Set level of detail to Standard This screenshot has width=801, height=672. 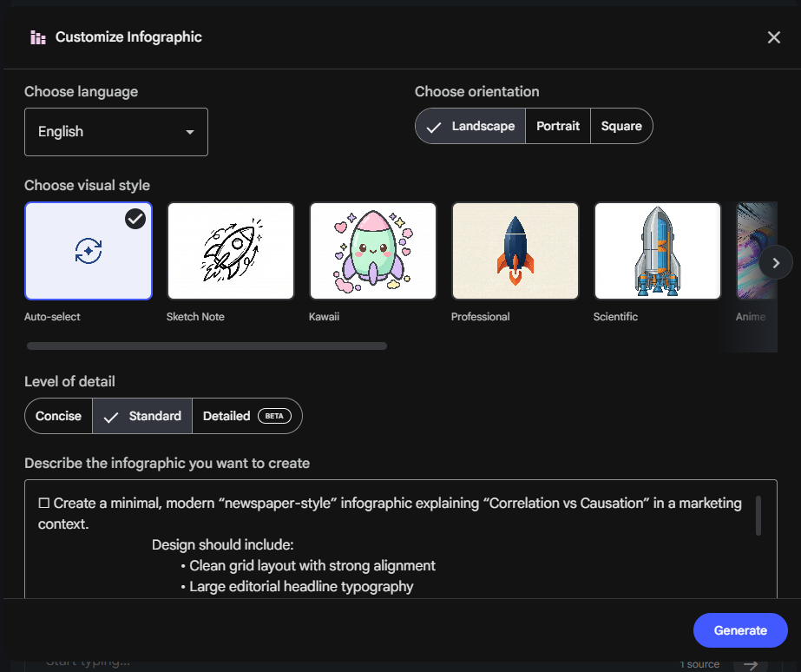click(142, 416)
